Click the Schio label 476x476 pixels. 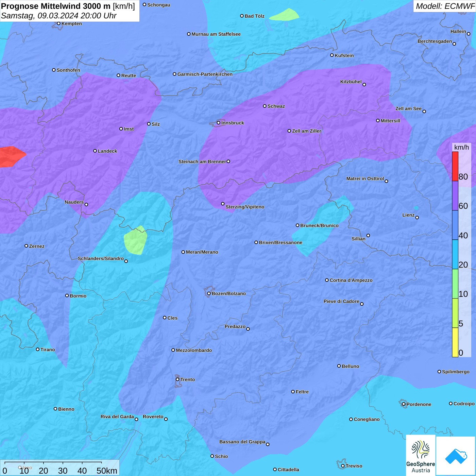click(221, 456)
